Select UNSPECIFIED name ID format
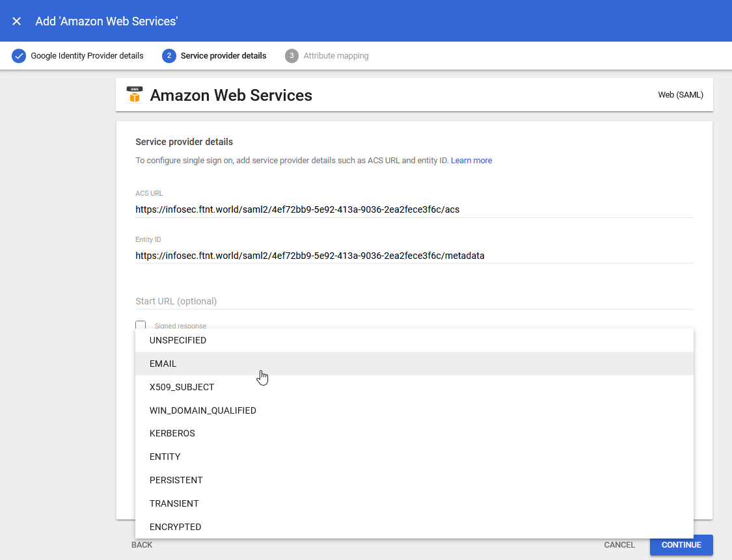Viewport: 732px width, 560px height. click(x=414, y=340)
